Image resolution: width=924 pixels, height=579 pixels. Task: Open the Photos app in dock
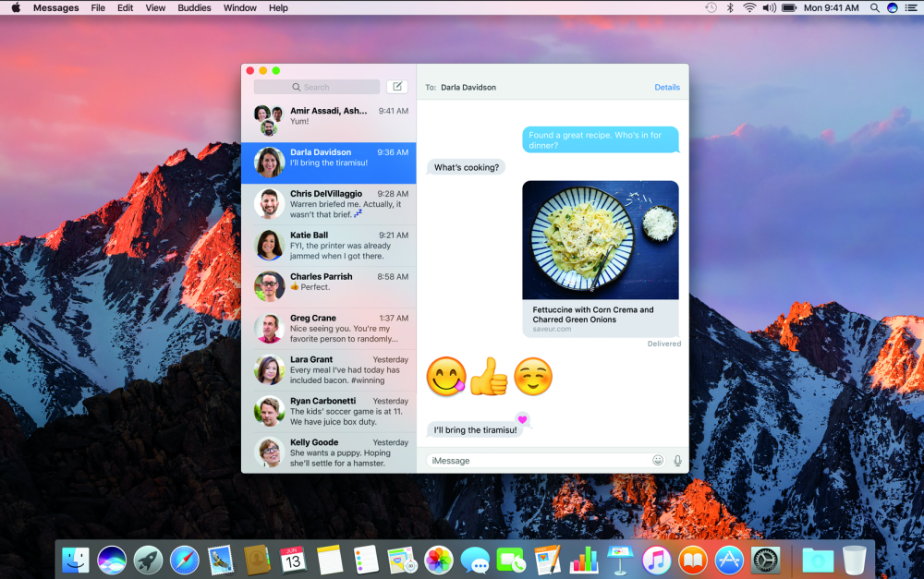438,560
